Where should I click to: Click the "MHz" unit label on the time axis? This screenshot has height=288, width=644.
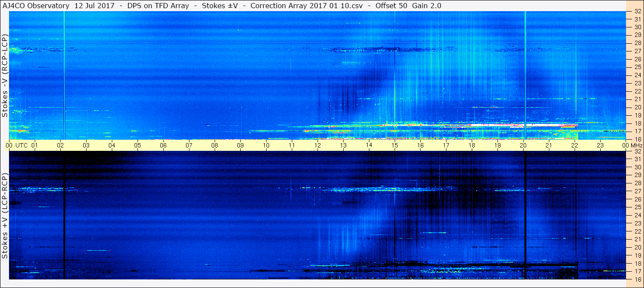pyautogui.click(x=637, y=145)
